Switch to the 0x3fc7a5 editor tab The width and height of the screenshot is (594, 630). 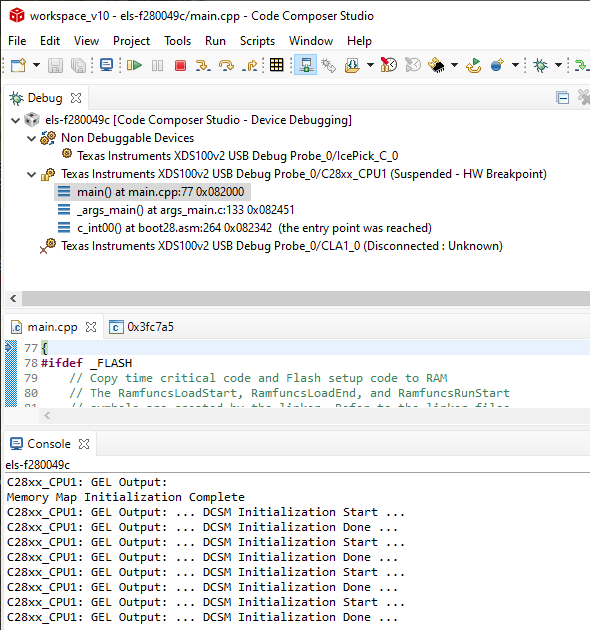pyautogui.click(x=141, y=327)
